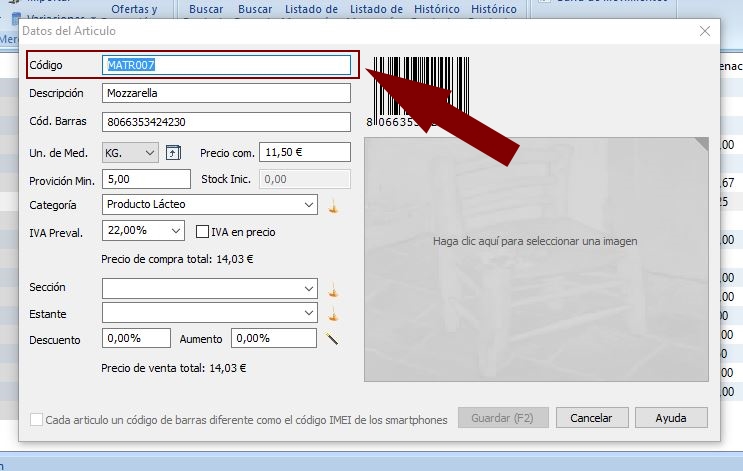
Task: Open the Un. de Med. KG dropdown
Action: 130,153
